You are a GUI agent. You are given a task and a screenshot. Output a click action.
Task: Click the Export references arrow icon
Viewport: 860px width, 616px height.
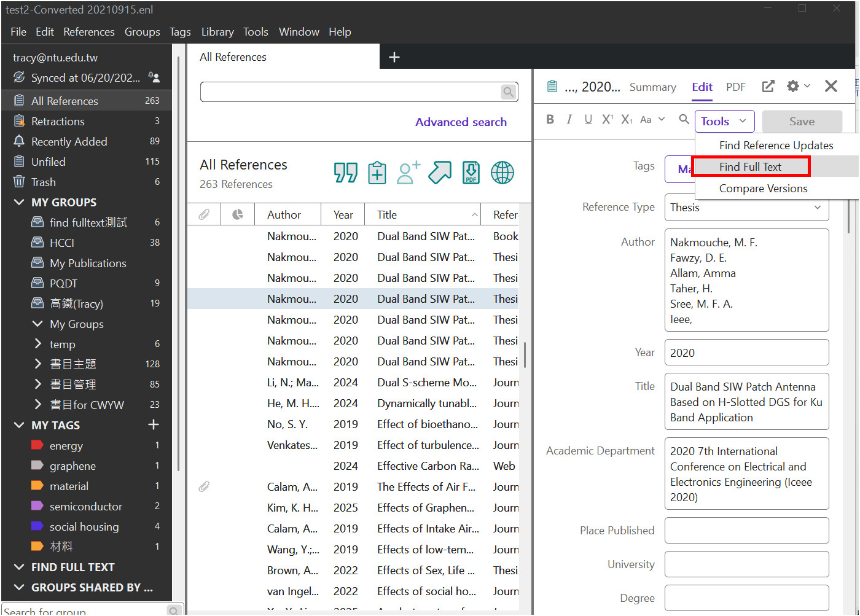click(x=440, y=173)
